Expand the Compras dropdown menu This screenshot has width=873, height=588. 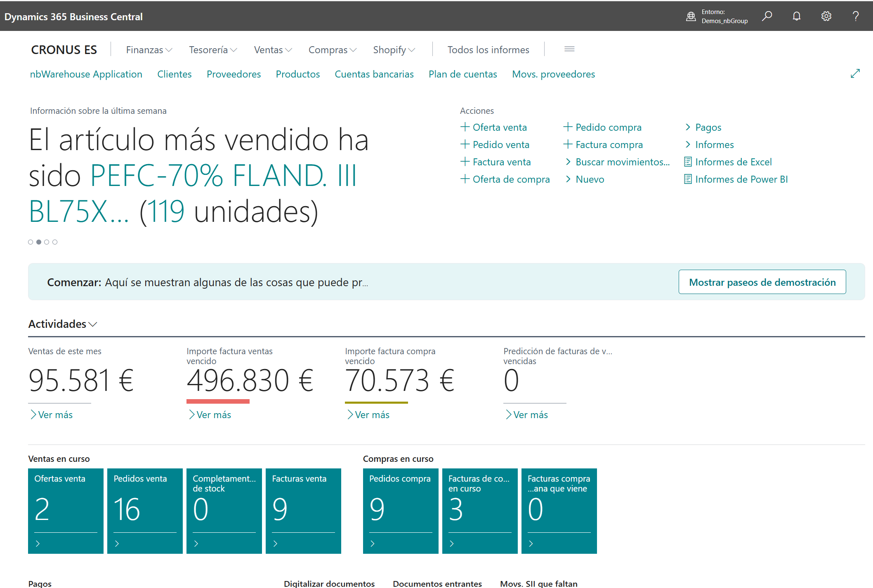pos(333,50)
